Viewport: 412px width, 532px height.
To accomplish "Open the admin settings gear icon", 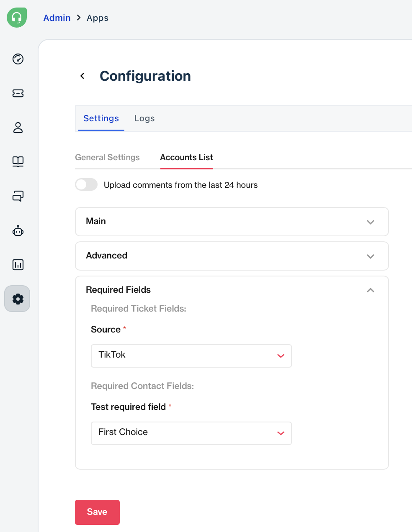I will [x=17, y=299].
